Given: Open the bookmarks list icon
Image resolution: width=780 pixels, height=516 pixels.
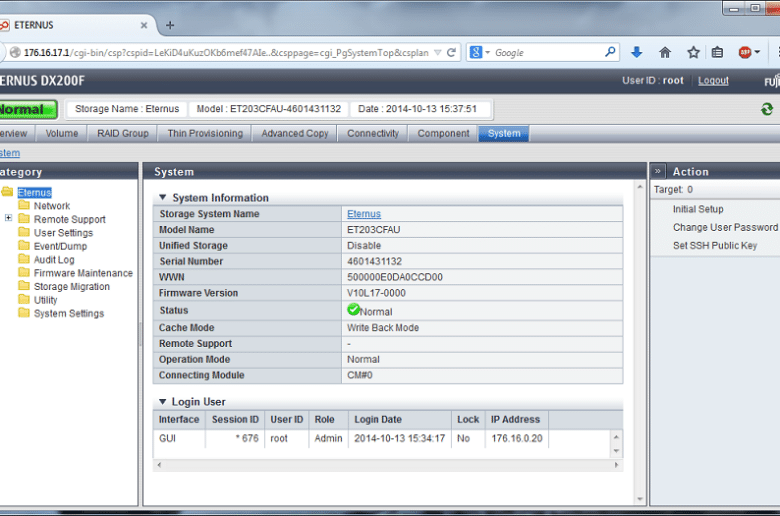Looking at the screenshot, I should click(717, 52).
